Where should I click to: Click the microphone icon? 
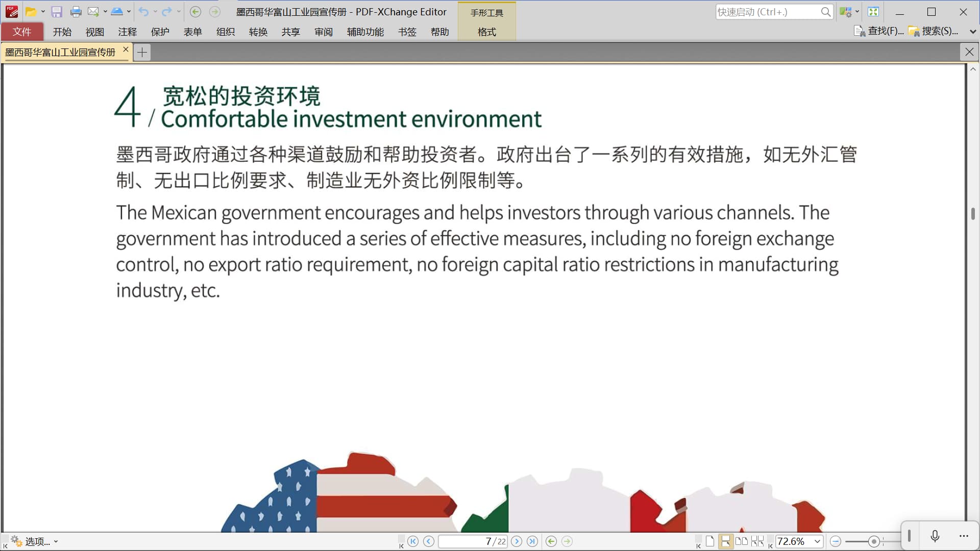935,536
